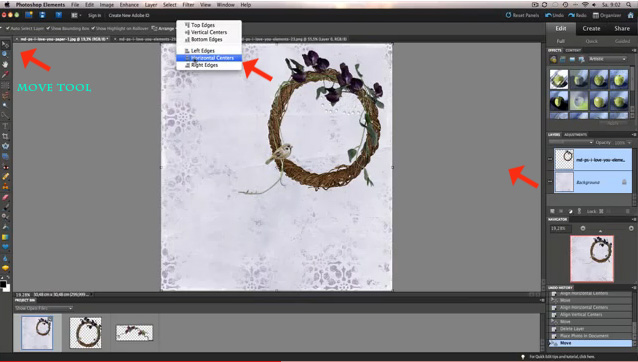Viewport: 638px width, 362px height.
Task: Show Layer Styles in the Effects panel
Action: point(563,59)
